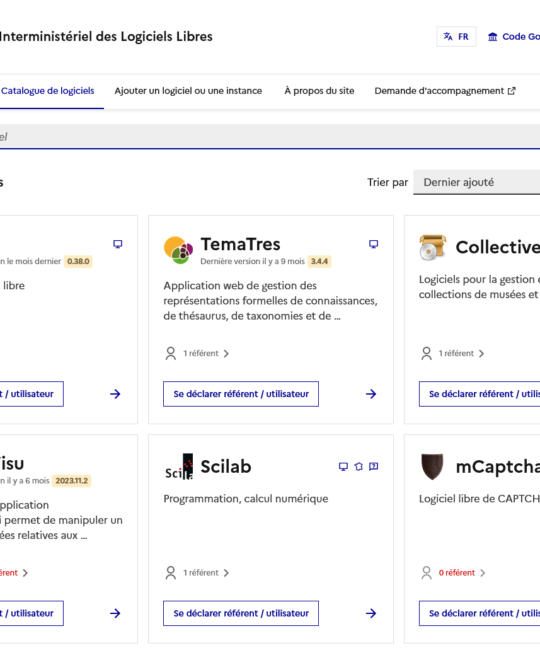Go to À propos du site tab
The width and height of the screenshot is (540, 648).
319,91
